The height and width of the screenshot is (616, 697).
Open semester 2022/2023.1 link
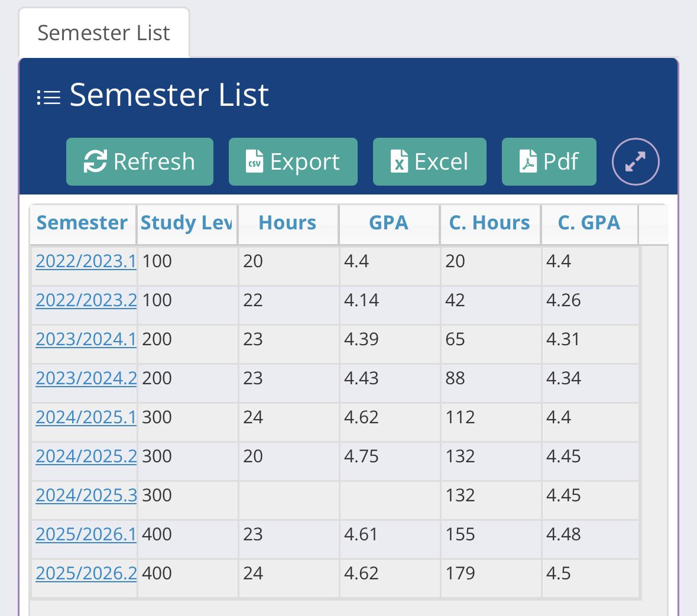pos(86,261)
